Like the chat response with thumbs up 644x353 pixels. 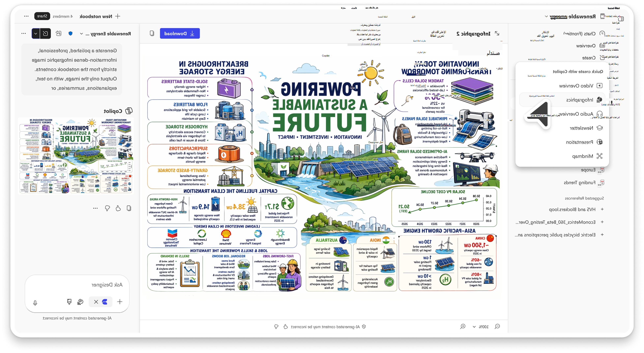[118, 208]
